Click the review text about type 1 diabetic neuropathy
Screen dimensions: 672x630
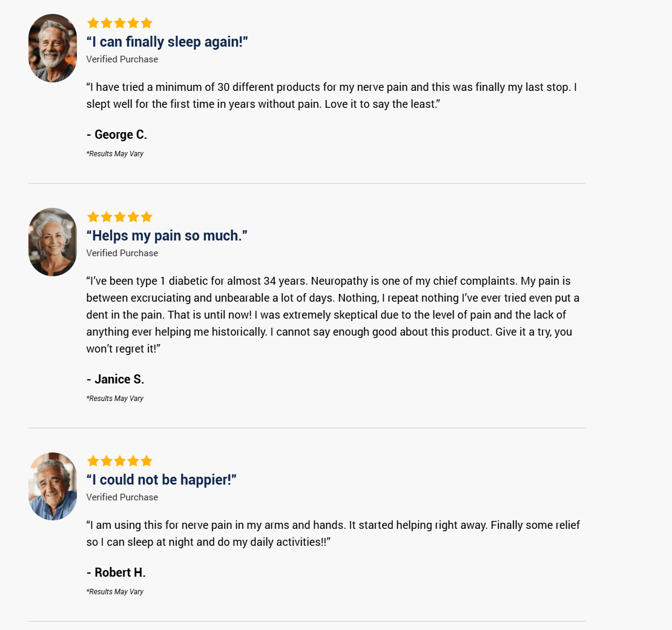pyautogui.click(x=332, y=315)
